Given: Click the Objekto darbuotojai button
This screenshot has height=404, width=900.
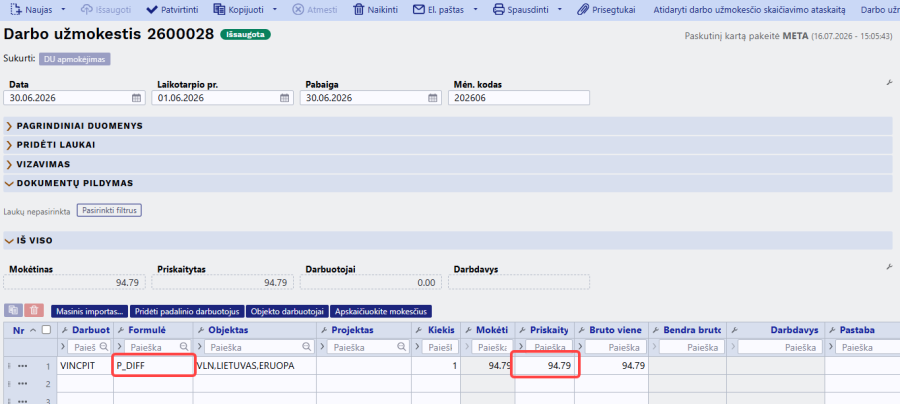Looking at the screenshot, I should 288,312.
